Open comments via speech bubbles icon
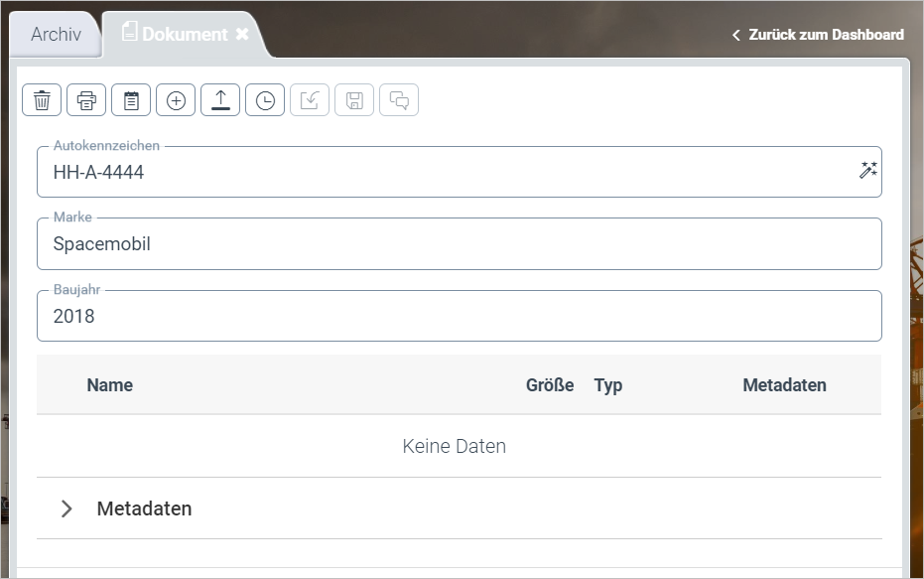The image size is (924, 579). tap(399, 100)
